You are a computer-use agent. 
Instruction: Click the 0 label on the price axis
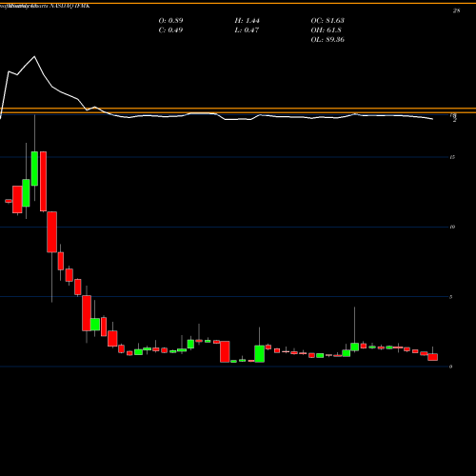click(x=450, y=367)
